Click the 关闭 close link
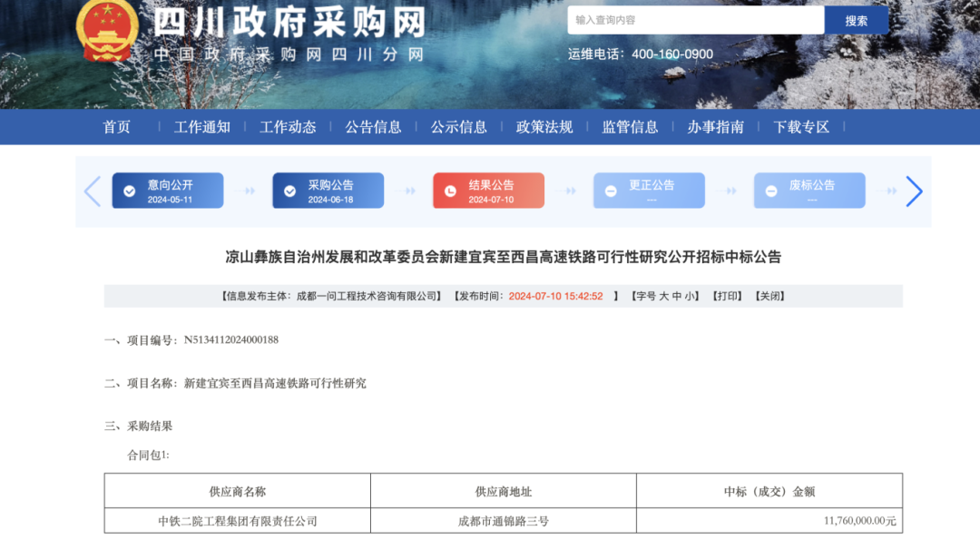The height and width of the screenshot is (550, 980). point(769,296)
